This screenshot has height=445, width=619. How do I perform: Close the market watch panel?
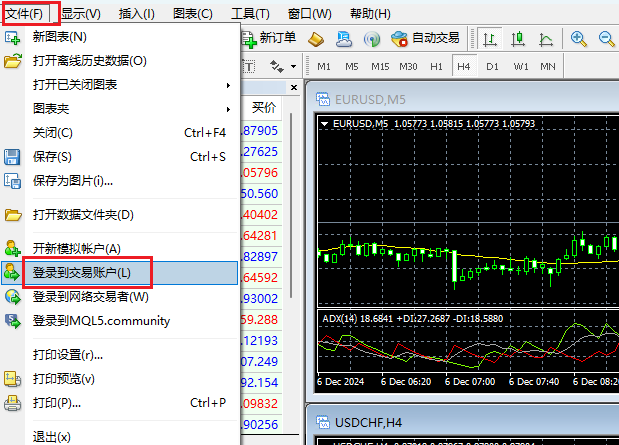click(294, 87)
